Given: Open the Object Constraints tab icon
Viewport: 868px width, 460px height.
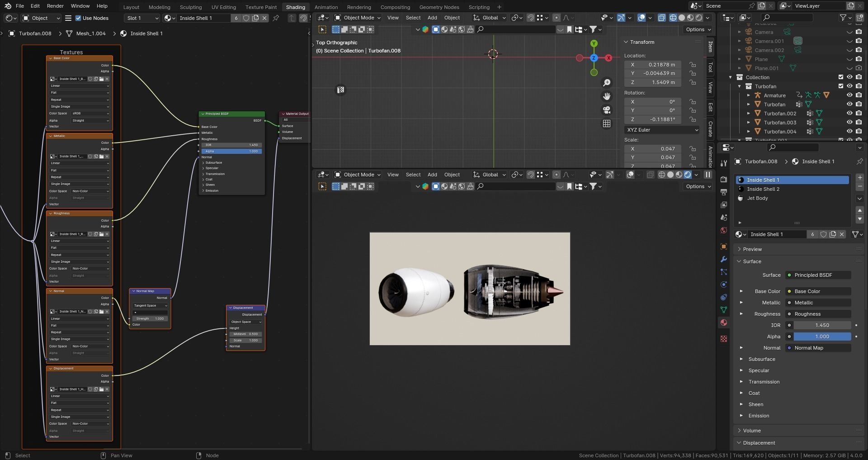Looking at the screenshot, I should (x=724, y=297).
